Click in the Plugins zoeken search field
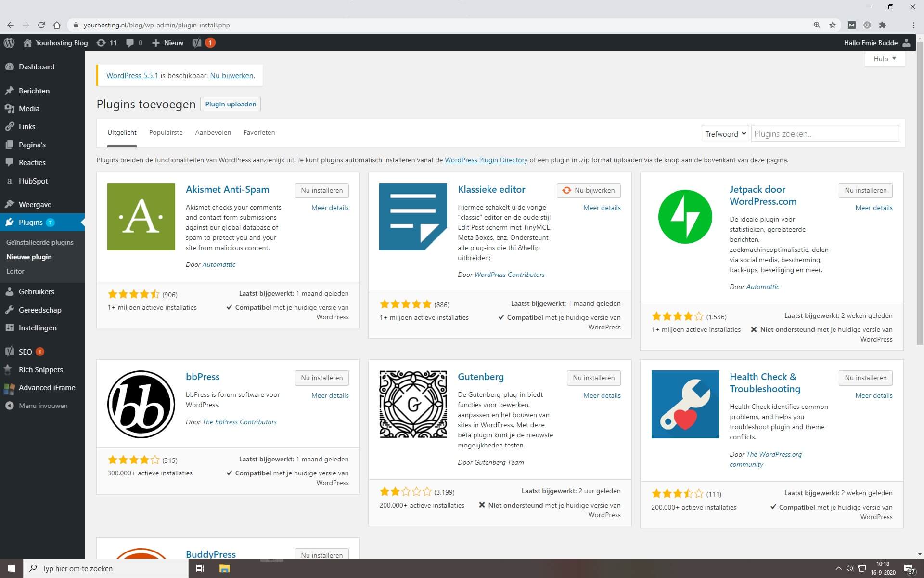This screenshot has width=924, height=578. [x=825, y=134]
